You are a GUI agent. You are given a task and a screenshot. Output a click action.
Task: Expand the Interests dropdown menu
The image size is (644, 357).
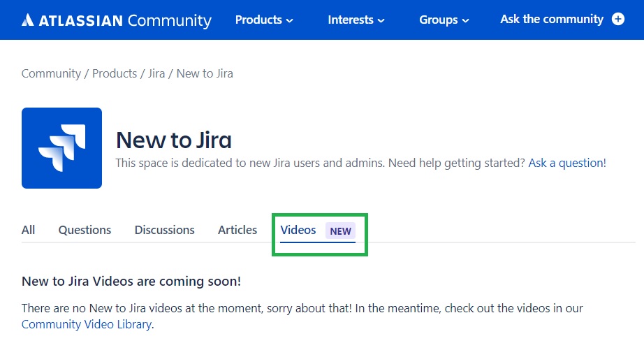(356, 20)
